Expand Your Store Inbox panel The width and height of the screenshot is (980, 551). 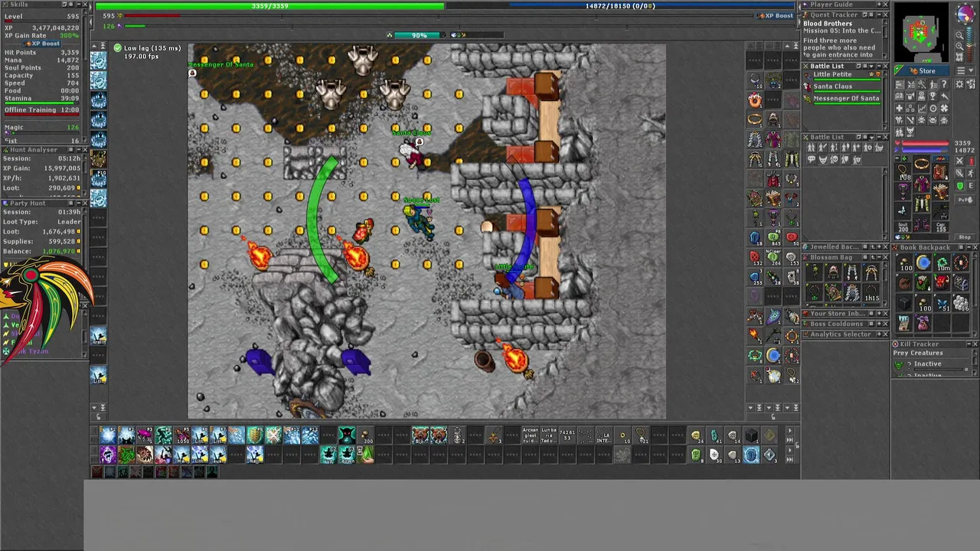[879, 314]
